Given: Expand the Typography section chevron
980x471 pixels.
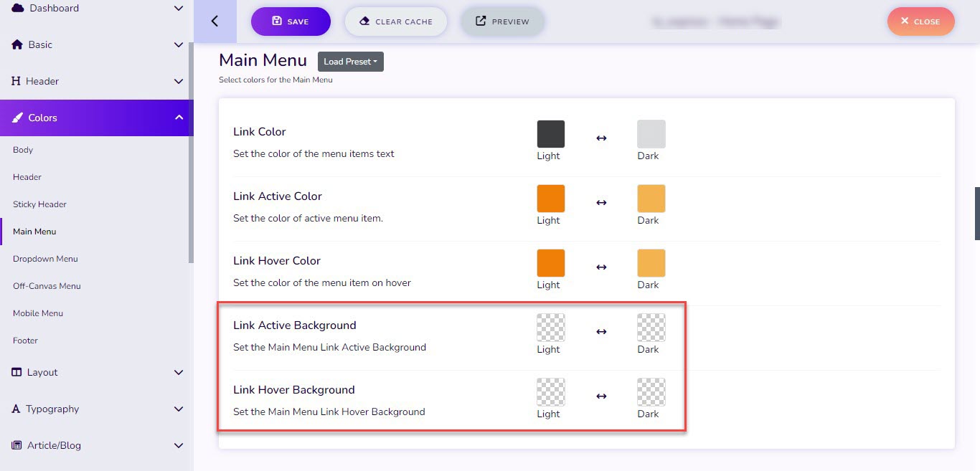Looking at the screenshot, I should click(179, 409).
